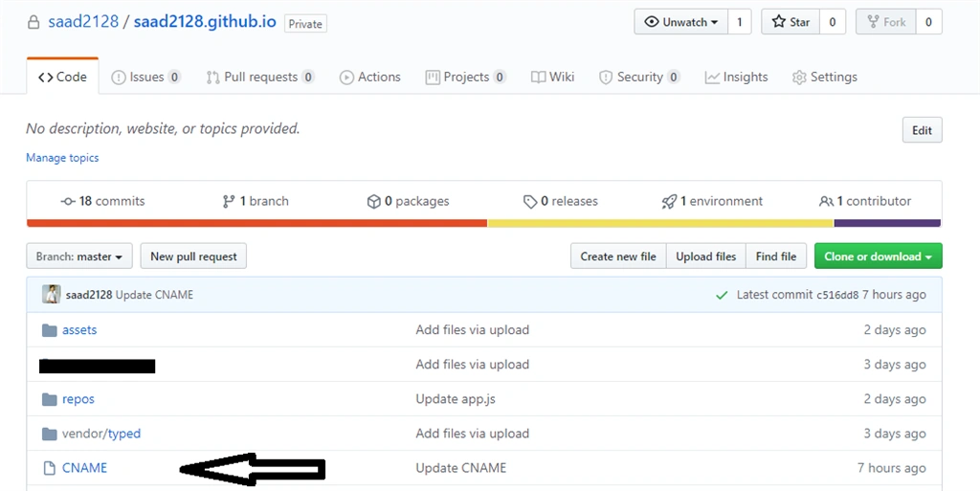This screenshot has width=980, height=491.
Task: Open the Unwatch dropdown
Action: coord(680,22)
